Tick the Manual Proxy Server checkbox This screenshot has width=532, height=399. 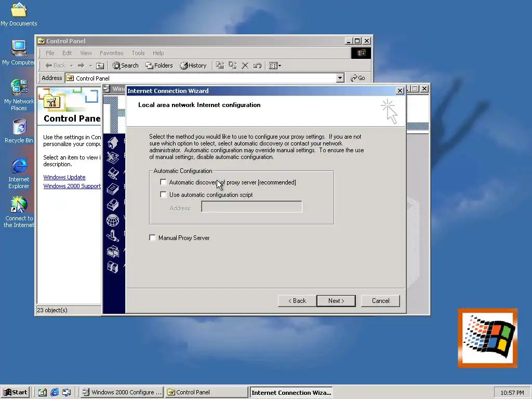point(152,237)
